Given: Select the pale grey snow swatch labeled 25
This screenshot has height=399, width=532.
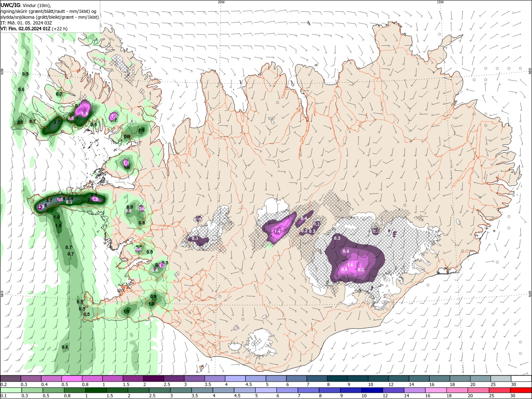Looking at the screenshot, I should [x=501, y=379].
